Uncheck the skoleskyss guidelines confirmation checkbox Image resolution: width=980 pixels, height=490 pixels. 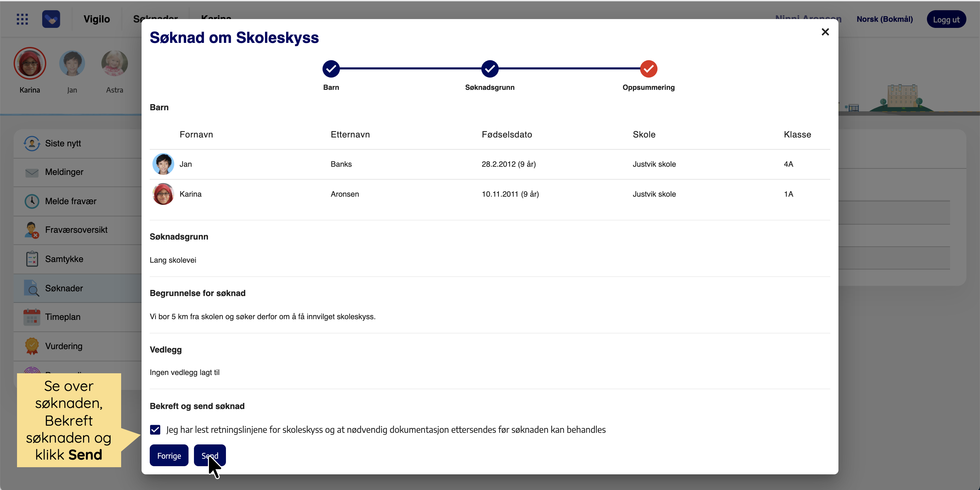pyautogui.click(x=155, y=430)
